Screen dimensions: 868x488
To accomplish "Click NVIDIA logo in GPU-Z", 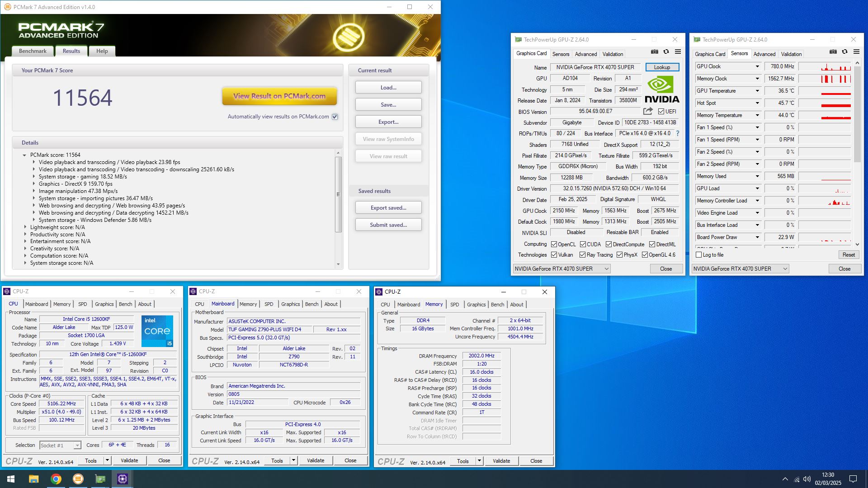I will pyautogui.click(x=662, y=89).
